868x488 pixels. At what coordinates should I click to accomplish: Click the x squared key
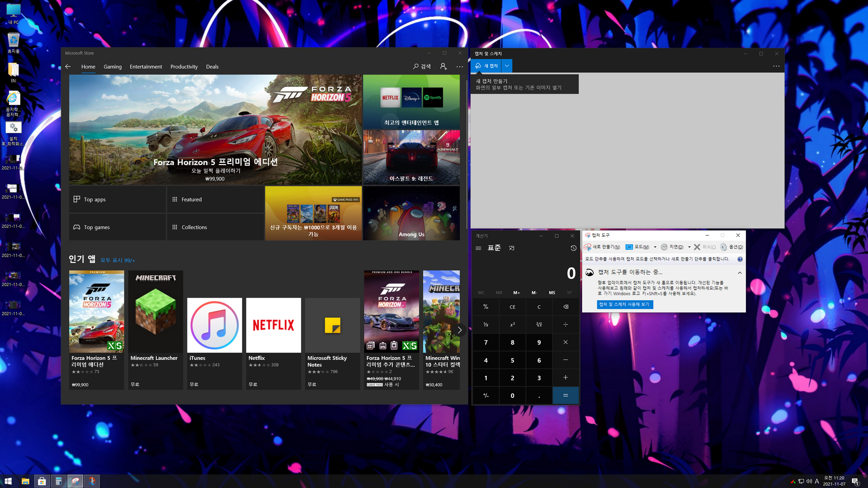coord(512,324)
